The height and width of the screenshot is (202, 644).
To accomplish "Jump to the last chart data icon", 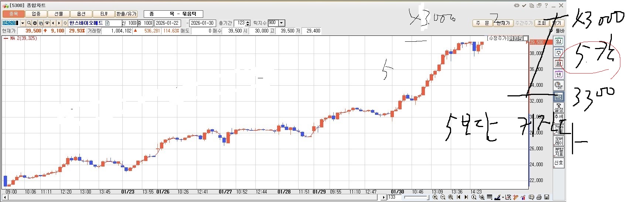I will [466, 197].
